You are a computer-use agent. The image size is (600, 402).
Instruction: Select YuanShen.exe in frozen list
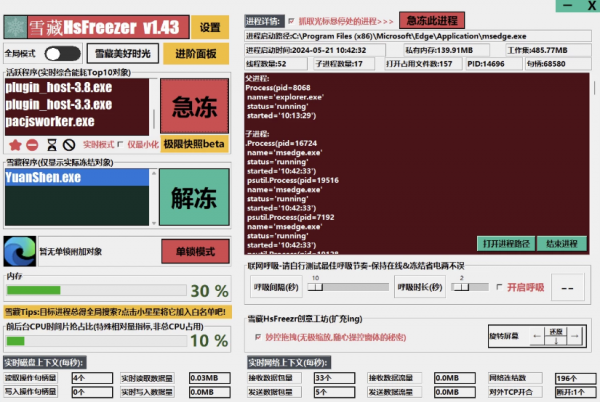pyautogui.click(x=77, y=177)
